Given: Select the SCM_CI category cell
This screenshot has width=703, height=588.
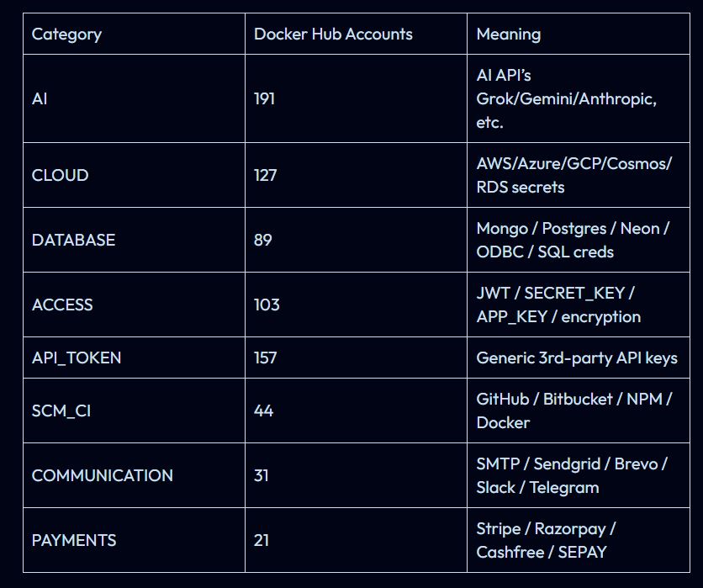Looking at the screenshot, I should coord(61,411).
